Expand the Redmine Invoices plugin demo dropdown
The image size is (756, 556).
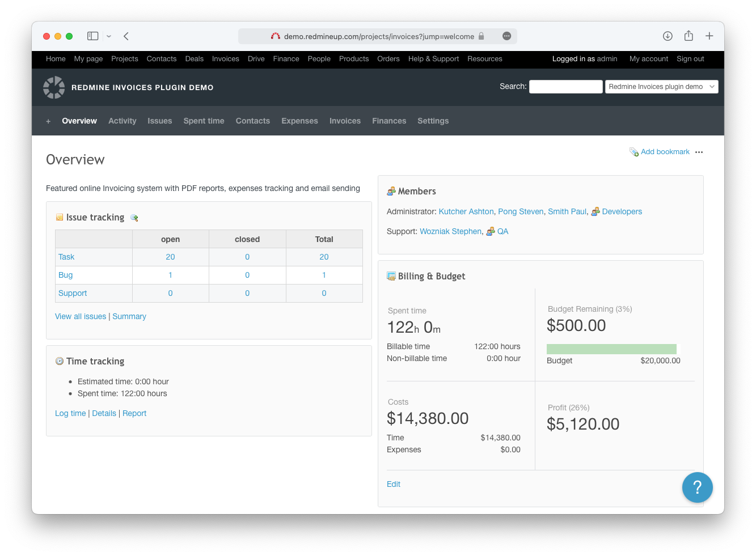tap(661, 87)
